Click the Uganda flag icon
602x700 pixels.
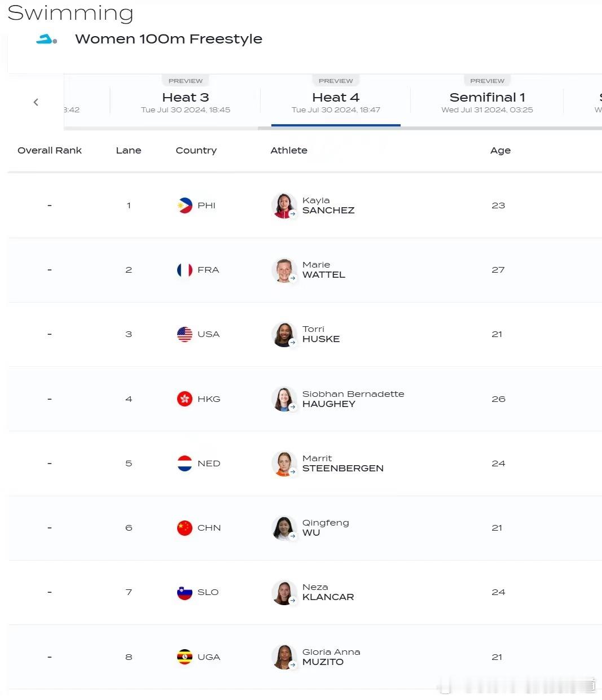pyautogui.click(x=184, y=657)
